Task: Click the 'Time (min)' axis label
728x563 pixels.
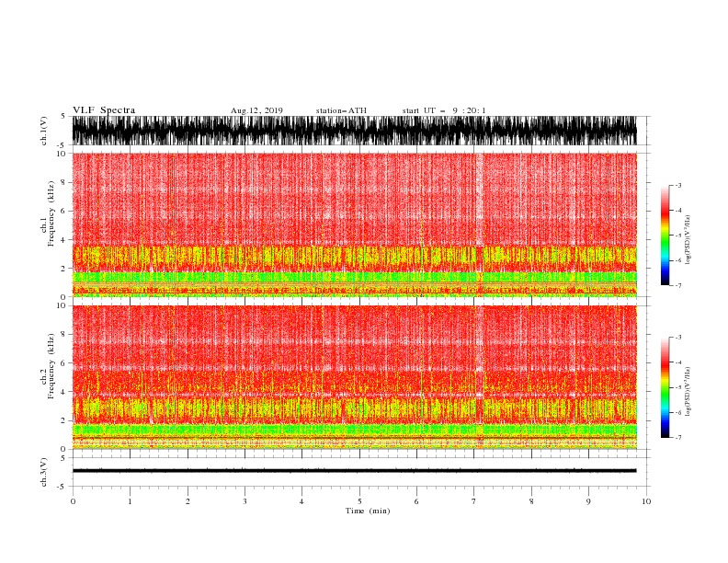Action: 368,511
